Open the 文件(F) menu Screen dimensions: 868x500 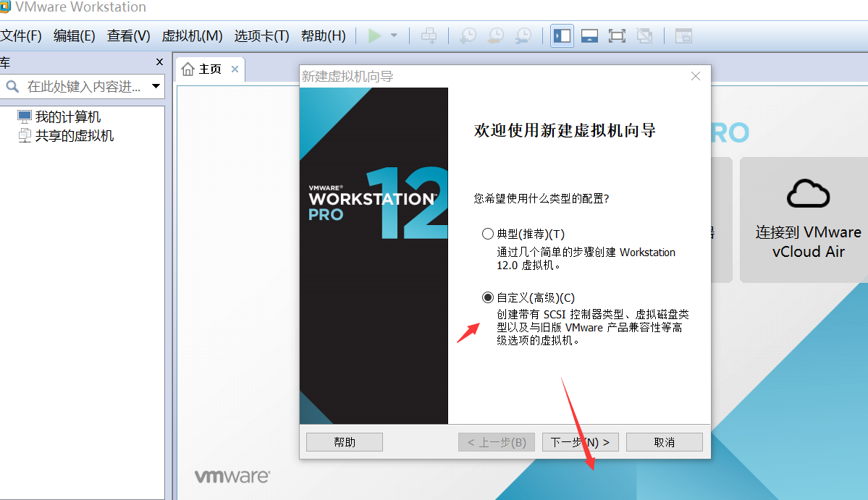(21, 36)
